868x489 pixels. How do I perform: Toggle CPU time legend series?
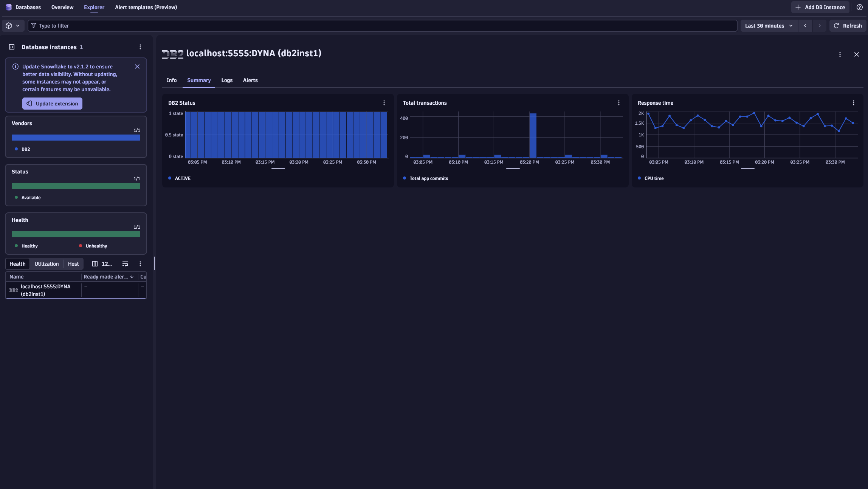[x=654, y=178]
